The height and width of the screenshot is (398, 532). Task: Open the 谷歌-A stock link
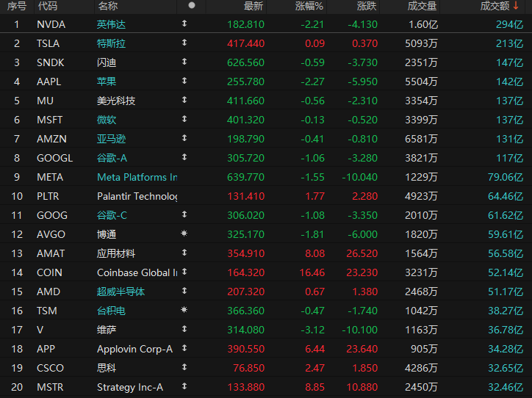pyautogui.click(x=112, y=158)
